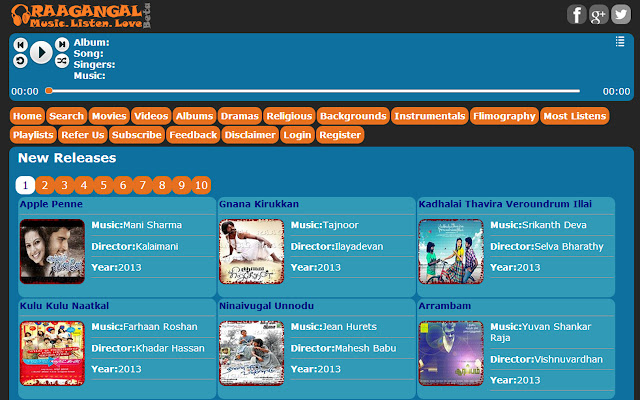Image resolution: width=640 pixels, height=400 pixels.
Task: Click music composer Srikanth Deva text
Action: pos(554,225)
